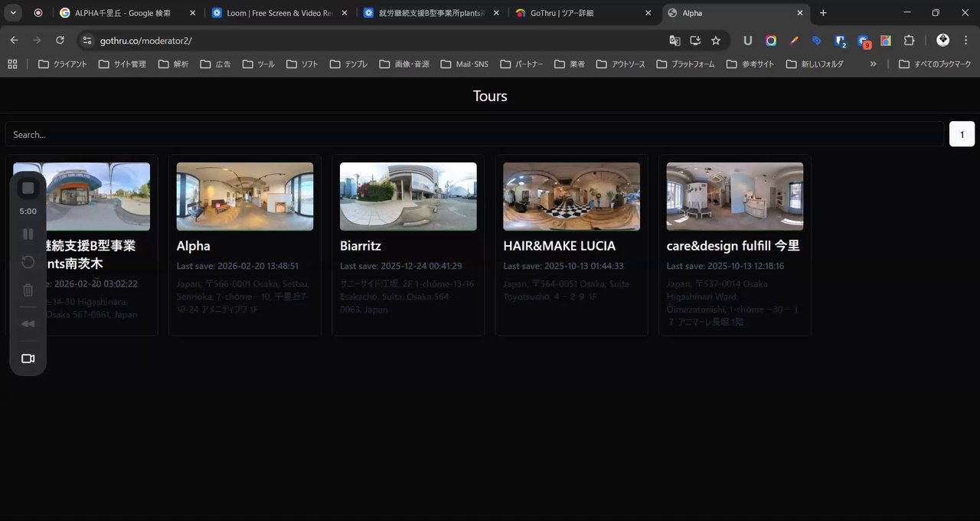Close the active Alpha tab
The width and height of the screenshot is (980, 521).
point(800,13)
